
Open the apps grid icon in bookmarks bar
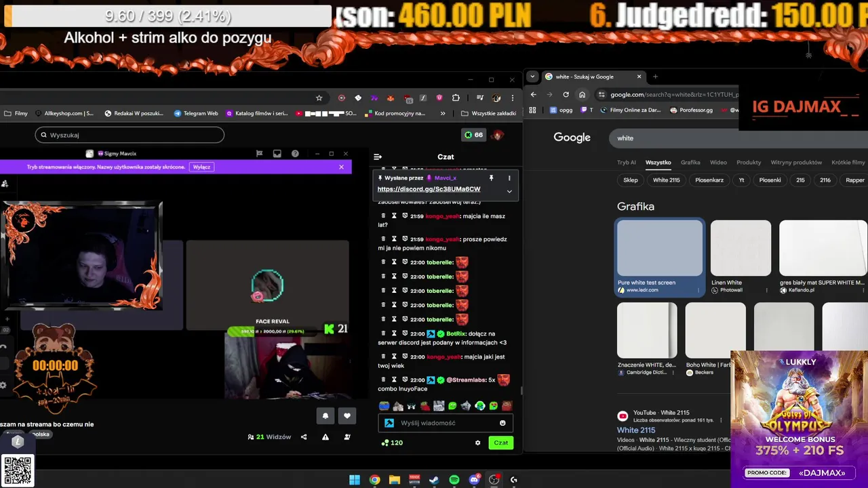click(x=532, y=110)
